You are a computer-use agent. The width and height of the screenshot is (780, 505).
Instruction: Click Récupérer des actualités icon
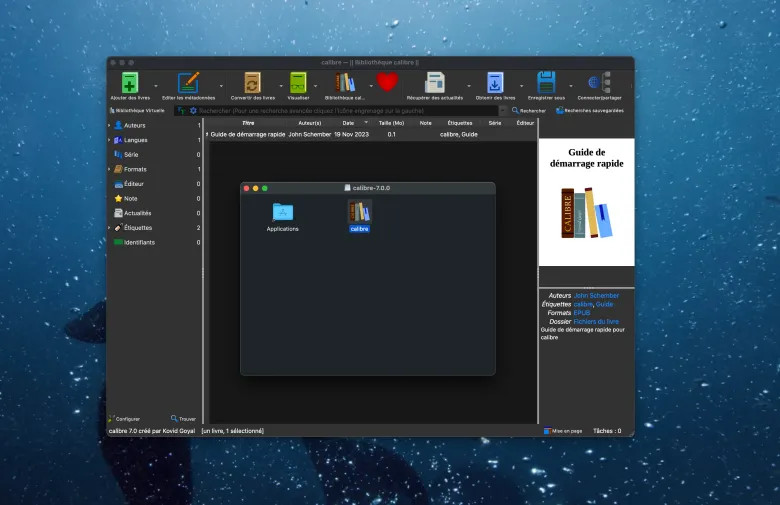(x=435, y=82)
